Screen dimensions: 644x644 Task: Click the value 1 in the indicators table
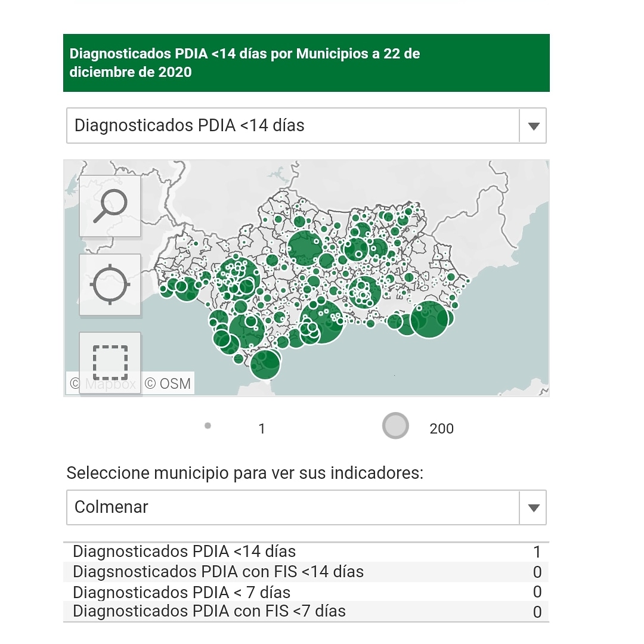point(537,552)
